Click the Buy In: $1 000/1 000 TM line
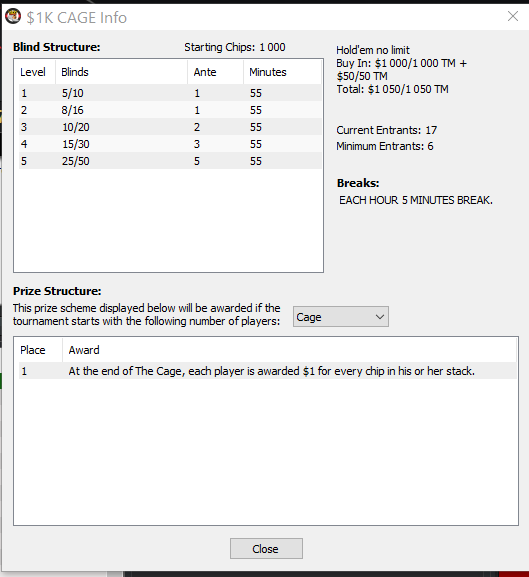529x577 pixels. click(x=401, y=63)
